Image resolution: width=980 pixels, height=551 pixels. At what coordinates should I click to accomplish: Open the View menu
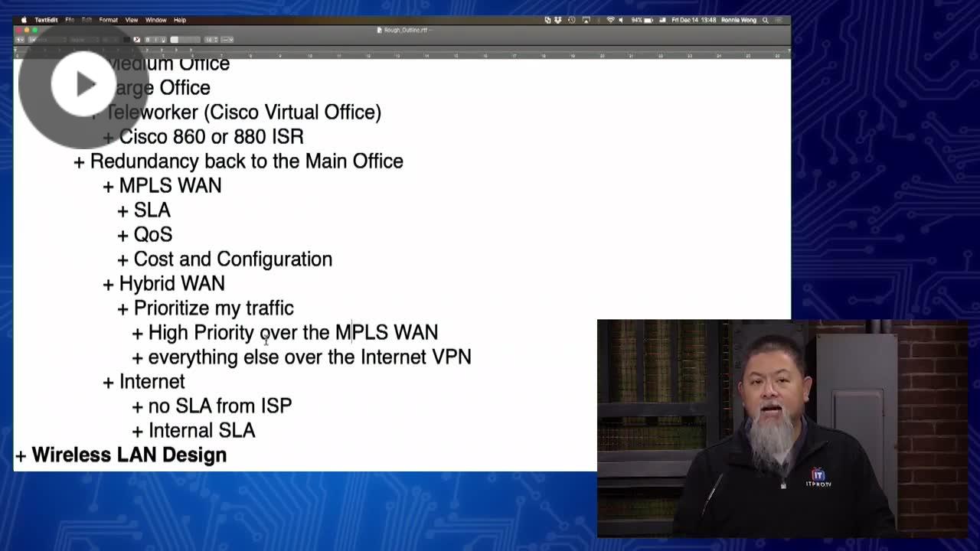point(132,20)
